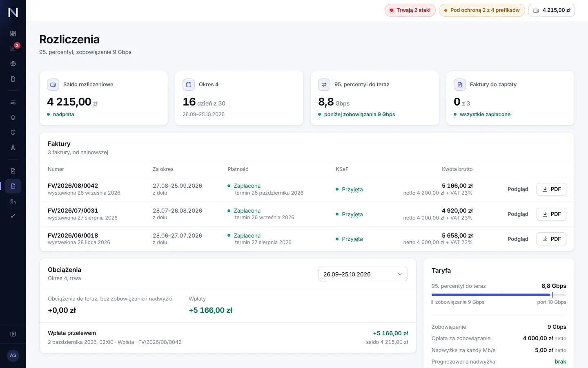Open the bell alerts icon in sidebar

tap(13, 117)
